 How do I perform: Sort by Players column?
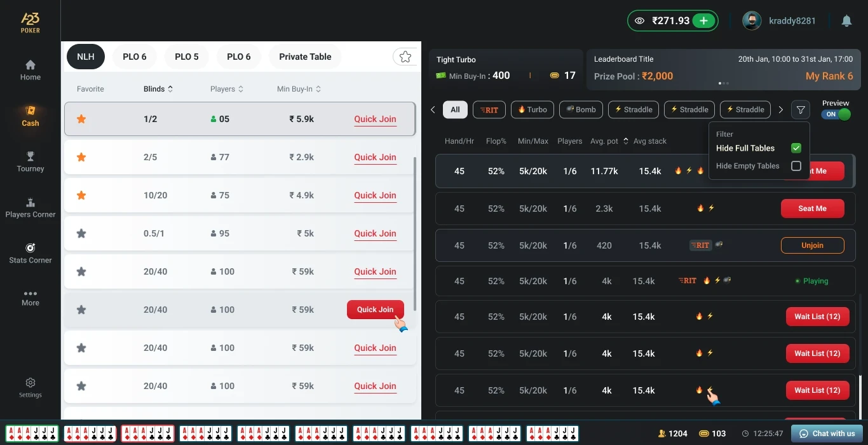pos(227,89)
